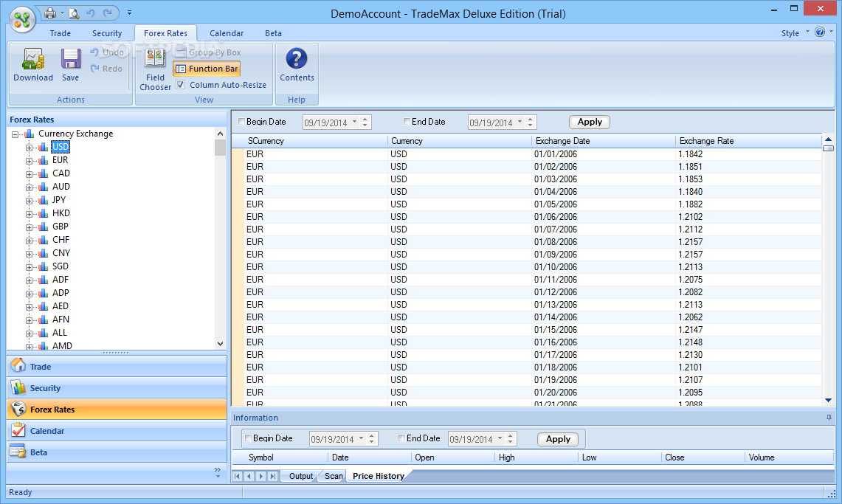The width and height of the screenshot is (842, 504).
Task: Switch to the Trade ribbon tab
Action: coord(61,32)
